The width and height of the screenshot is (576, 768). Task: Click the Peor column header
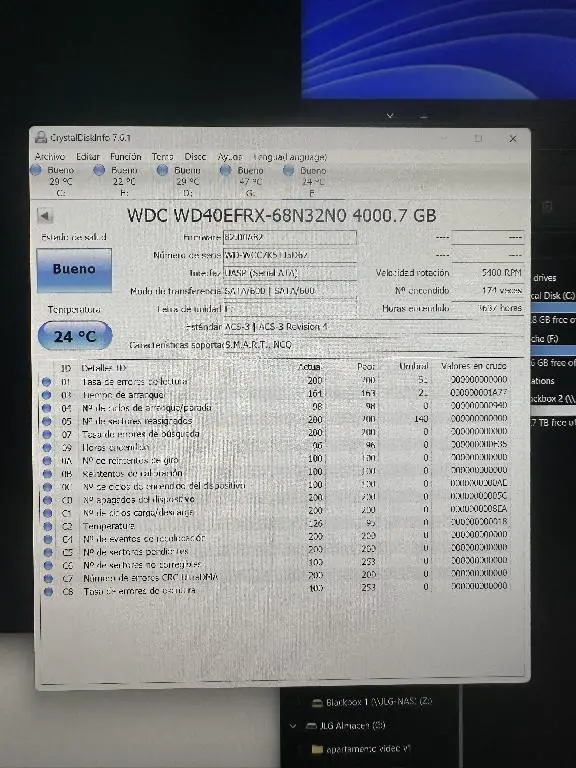click(366, 366)
